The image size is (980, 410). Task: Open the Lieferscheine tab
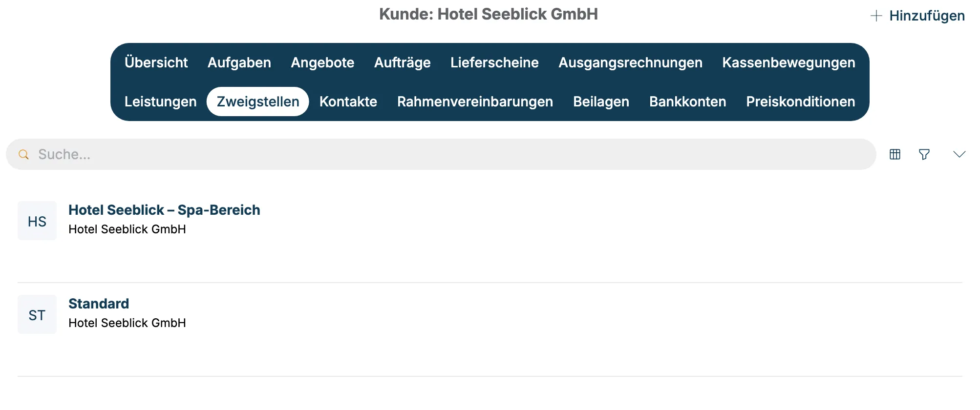coord(494,62)
